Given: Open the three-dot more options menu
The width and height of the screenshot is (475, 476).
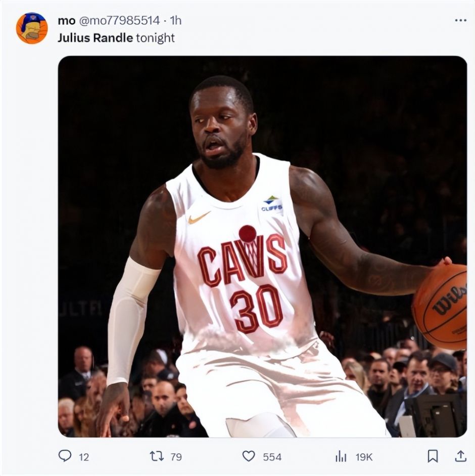Looking at the screenshot, I should (460, 20).
